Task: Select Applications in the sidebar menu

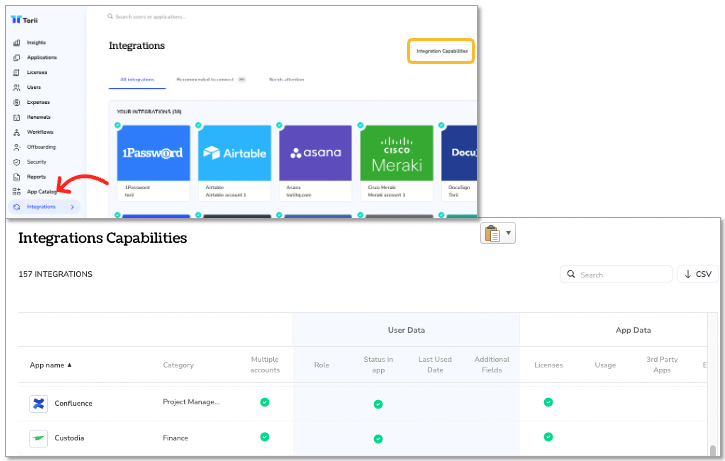Action: 42,57
